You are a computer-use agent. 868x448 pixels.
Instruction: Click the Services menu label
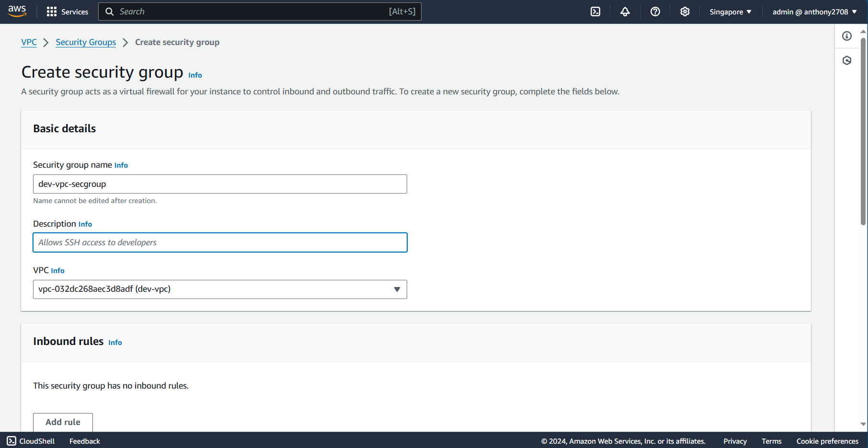(75, 12)
